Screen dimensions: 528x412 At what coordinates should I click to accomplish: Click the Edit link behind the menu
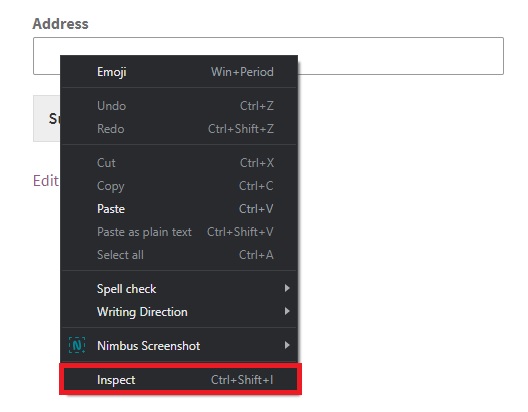[46, 181]
